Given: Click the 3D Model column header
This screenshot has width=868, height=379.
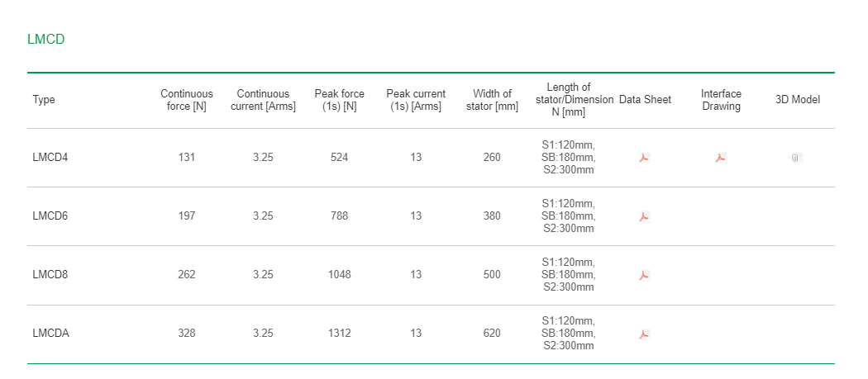Looking at the screenshot, I should (798, 100).
